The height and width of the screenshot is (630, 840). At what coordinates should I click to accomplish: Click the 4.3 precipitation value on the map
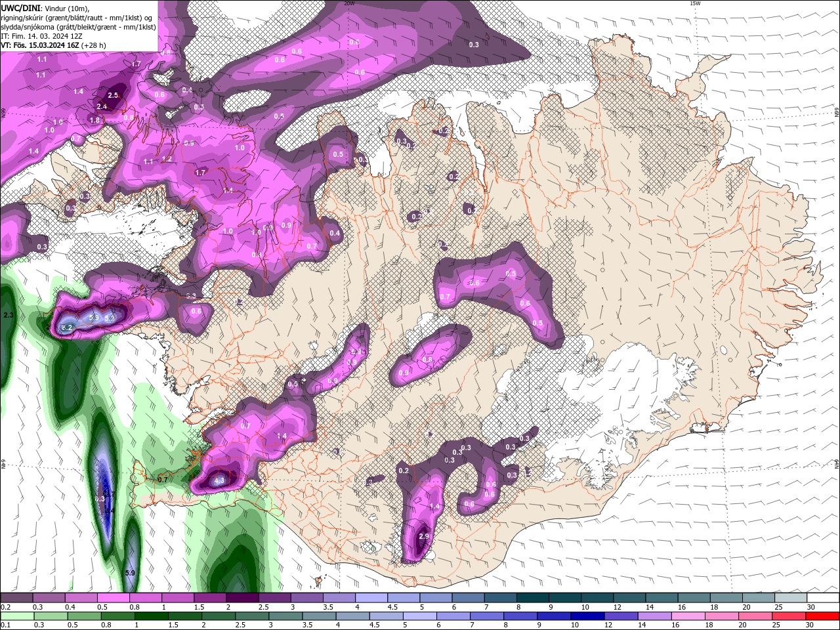click(220, 480)
